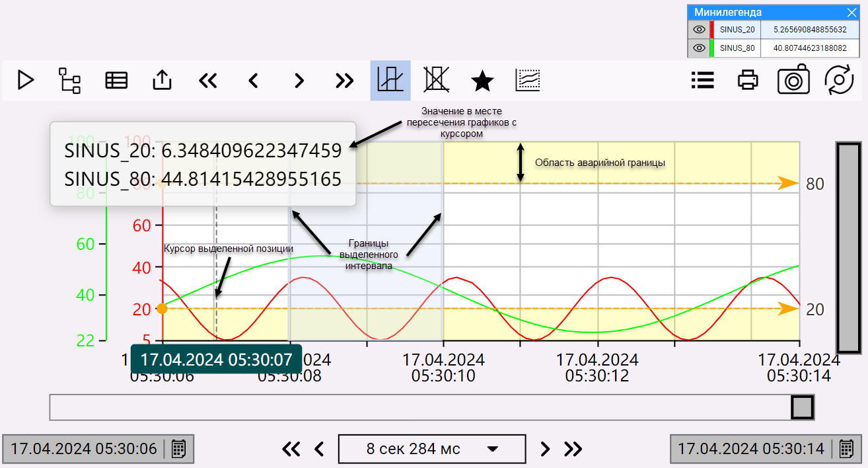This screenshot has width=868, height=468.
Task: Click the trend lines chart icon
Action: (528, 80)
